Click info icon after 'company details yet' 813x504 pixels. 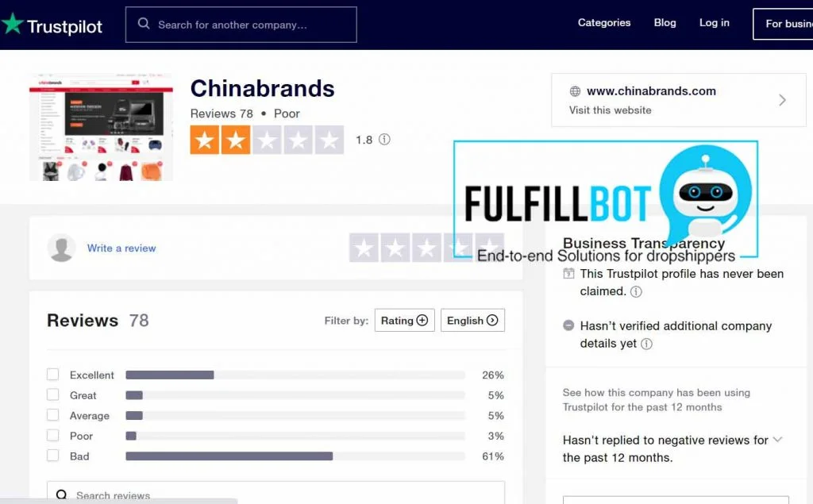point(646,344)
